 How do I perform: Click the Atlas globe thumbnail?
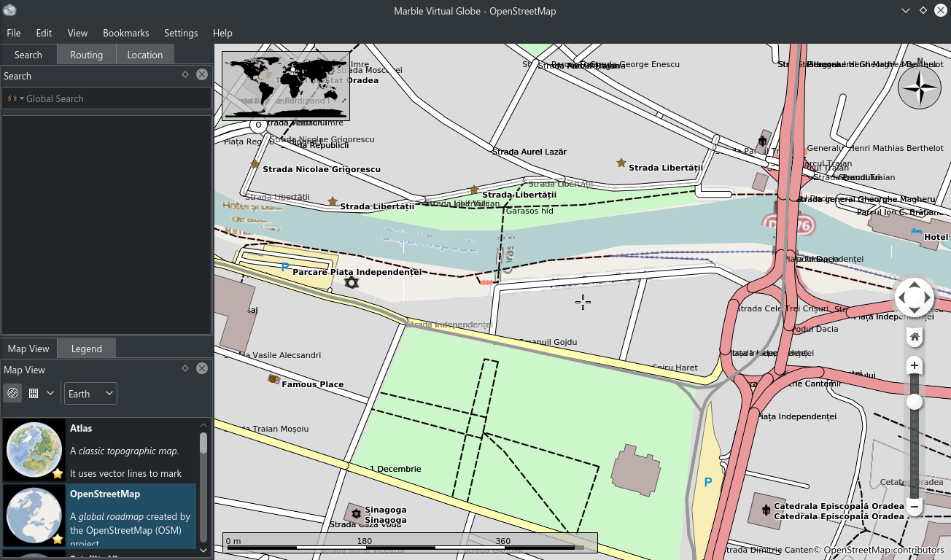[34, 451]
